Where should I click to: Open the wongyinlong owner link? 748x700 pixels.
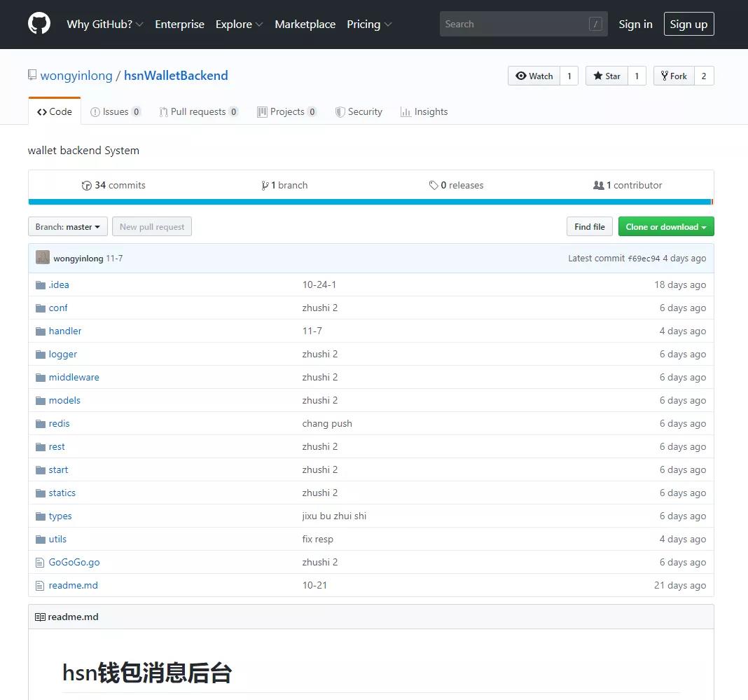(76, 76)
